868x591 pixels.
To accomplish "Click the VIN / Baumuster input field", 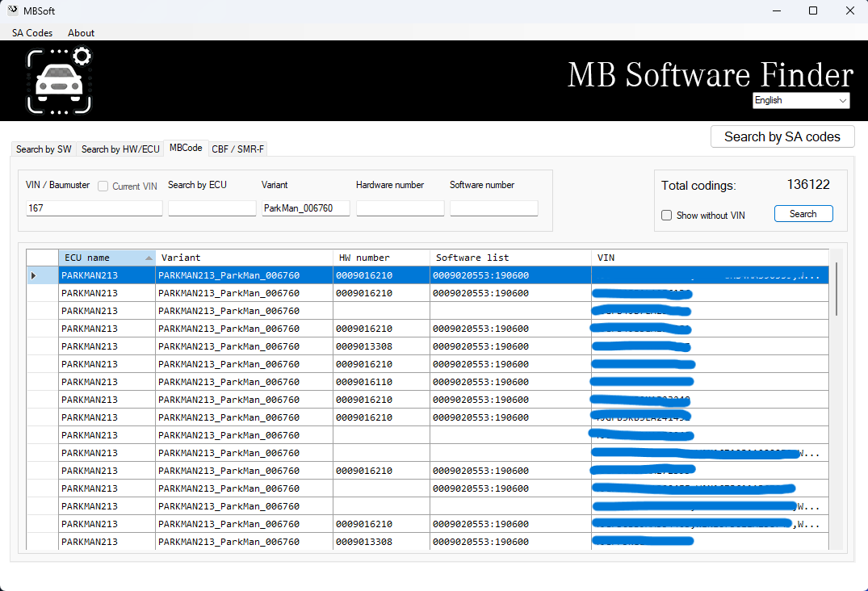I will tap(94, 208).
